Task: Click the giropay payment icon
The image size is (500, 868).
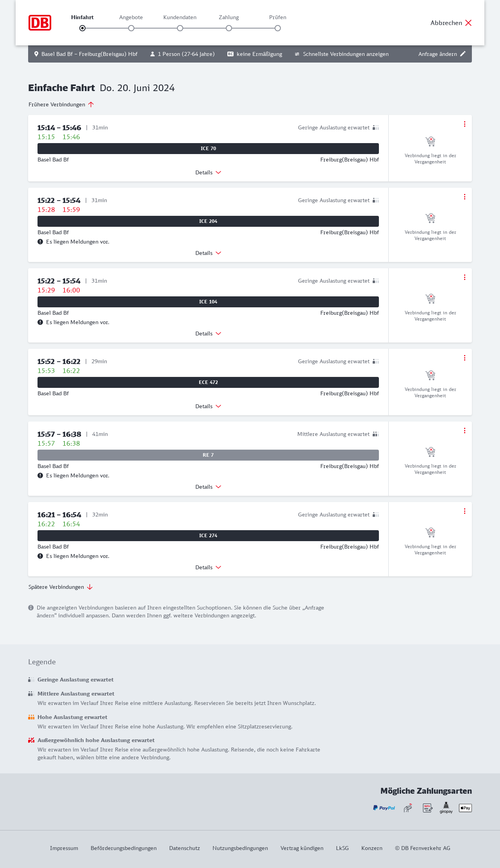Action: tap(446, 808)
